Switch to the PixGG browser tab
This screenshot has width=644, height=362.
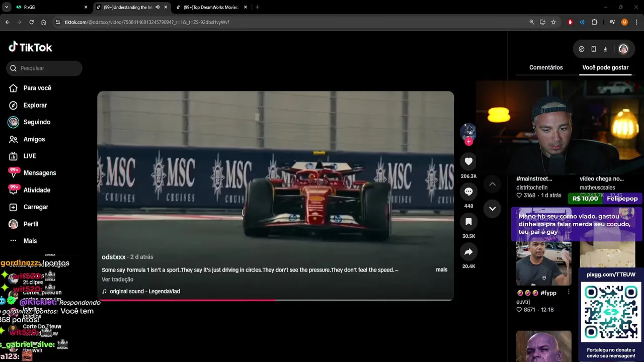point(50,8)
